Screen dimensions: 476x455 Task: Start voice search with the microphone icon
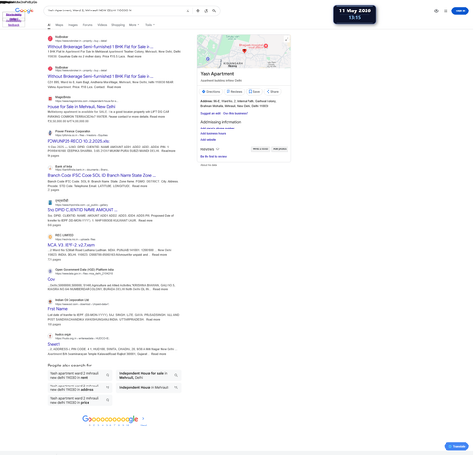199,10
